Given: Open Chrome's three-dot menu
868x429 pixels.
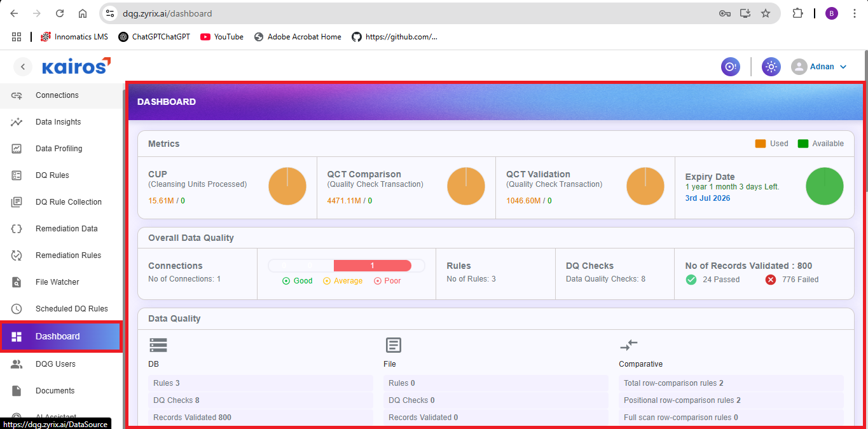Looking at the screenshot, I should (854, 13).
